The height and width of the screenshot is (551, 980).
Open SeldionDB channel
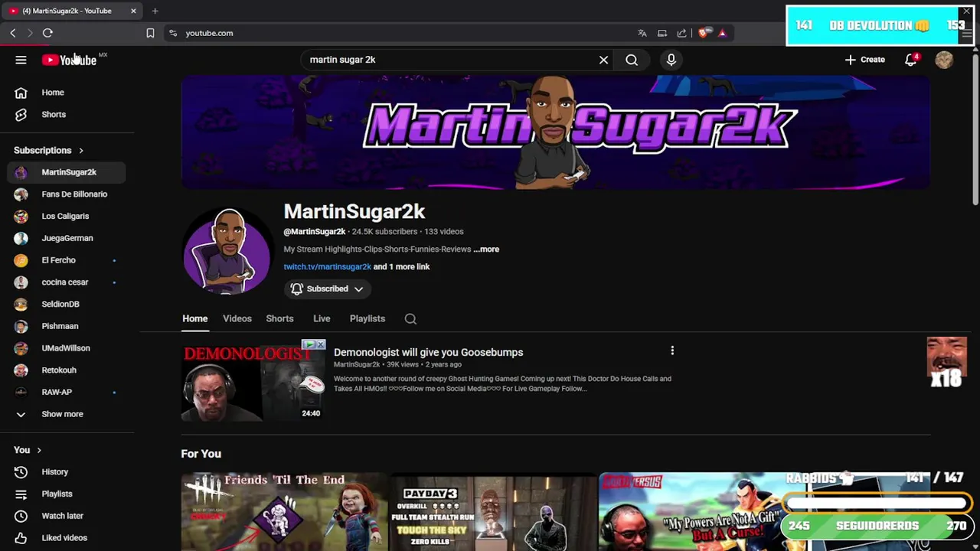coord(67,305)
